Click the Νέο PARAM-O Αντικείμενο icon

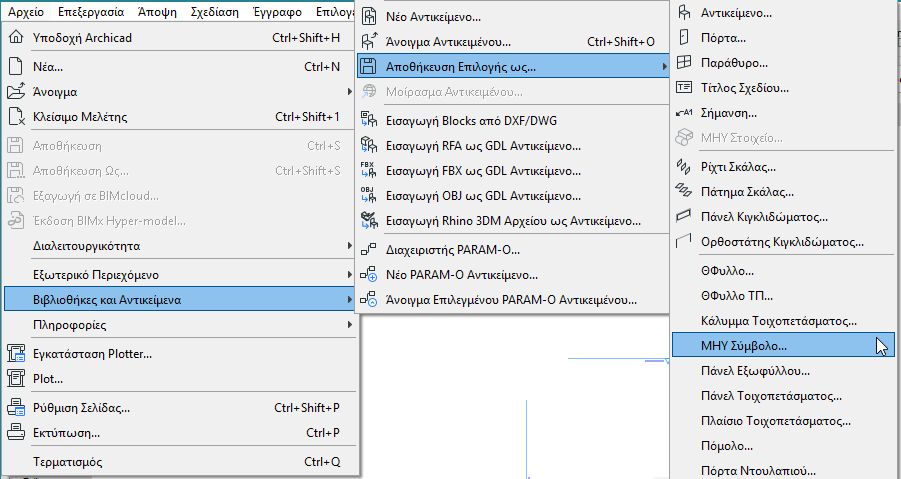(368, 275)
